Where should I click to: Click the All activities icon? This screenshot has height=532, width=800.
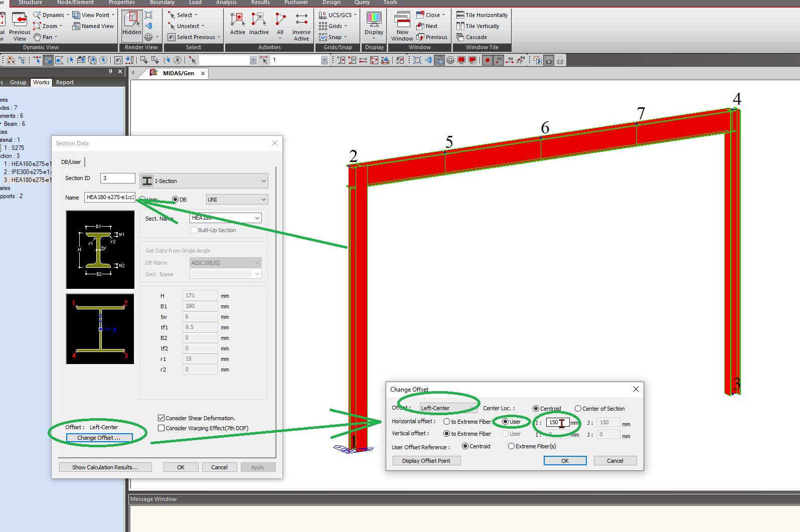tap(280, 20)
